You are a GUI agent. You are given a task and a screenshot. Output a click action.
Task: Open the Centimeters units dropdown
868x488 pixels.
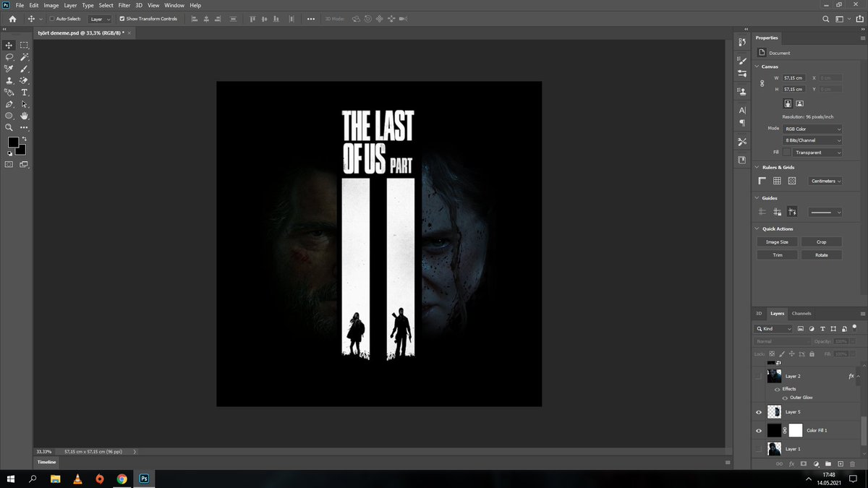click(x=825, y=181)
